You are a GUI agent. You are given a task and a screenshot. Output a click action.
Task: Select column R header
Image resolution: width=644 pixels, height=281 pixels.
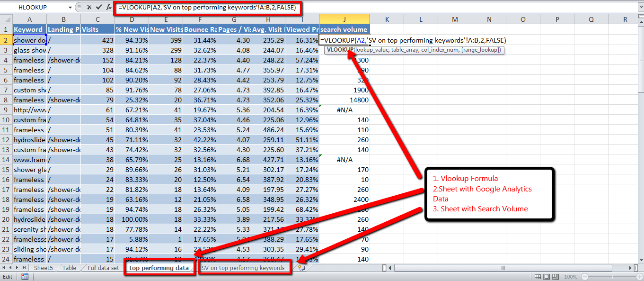(625, 19)
